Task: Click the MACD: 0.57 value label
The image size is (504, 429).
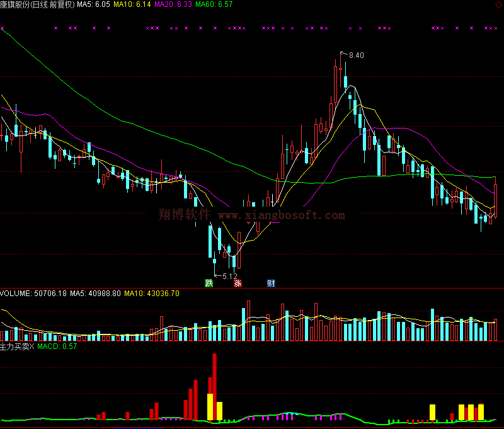Action: 57,346
